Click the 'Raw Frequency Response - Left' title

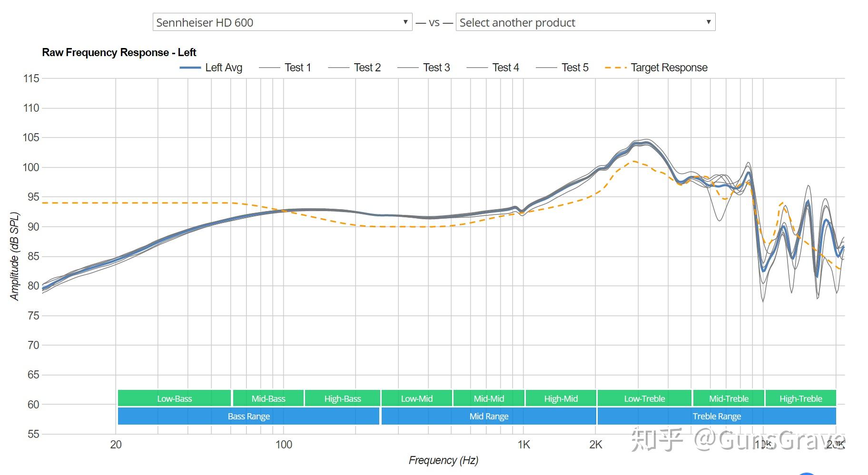[119, 52]
